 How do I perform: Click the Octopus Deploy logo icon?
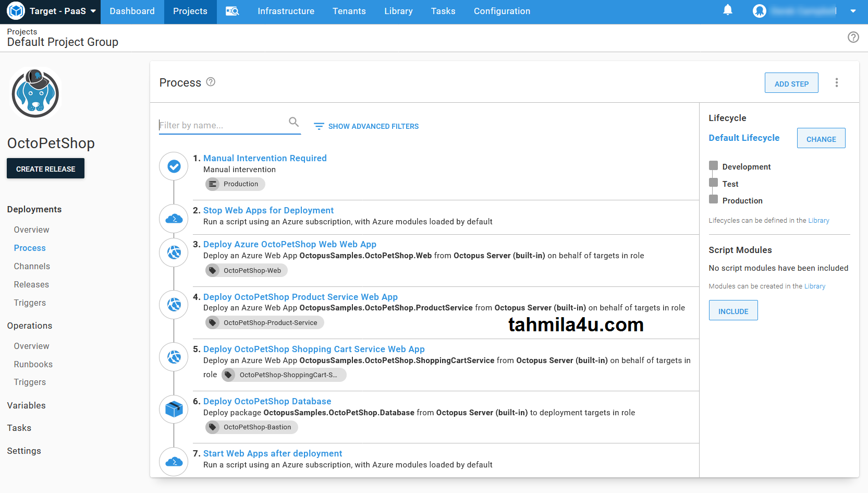coord(16,11)
